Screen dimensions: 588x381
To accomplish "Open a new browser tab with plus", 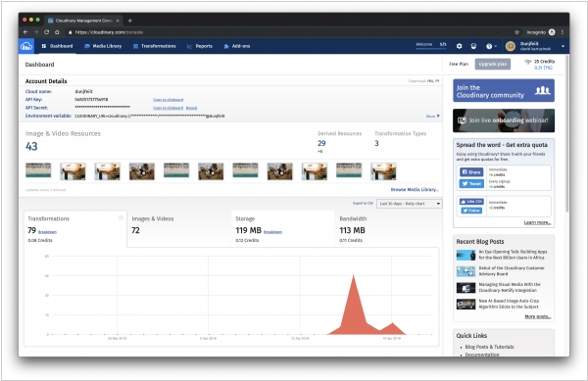I will 129,21.
